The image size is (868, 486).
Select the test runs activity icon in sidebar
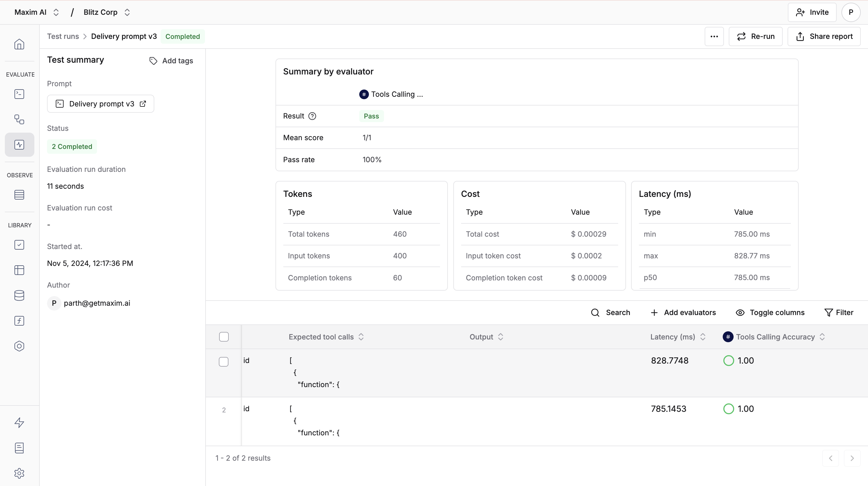tap(19, 145)
